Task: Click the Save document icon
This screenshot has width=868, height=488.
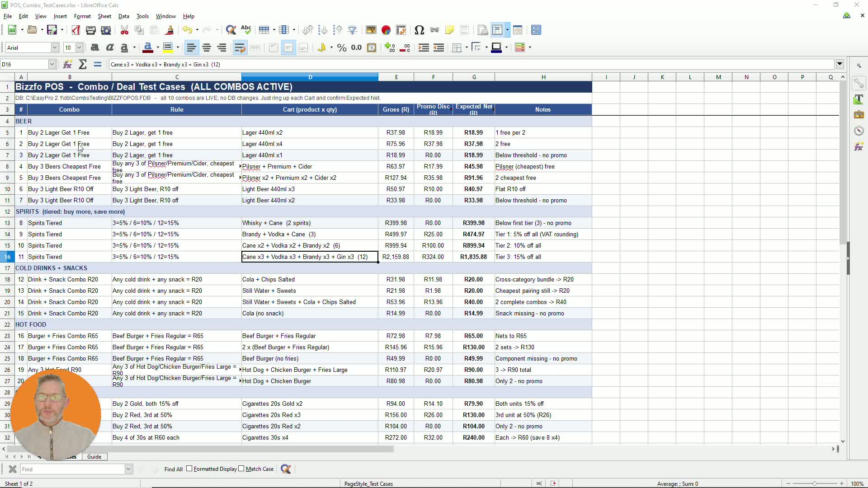Action: (52, 30)
